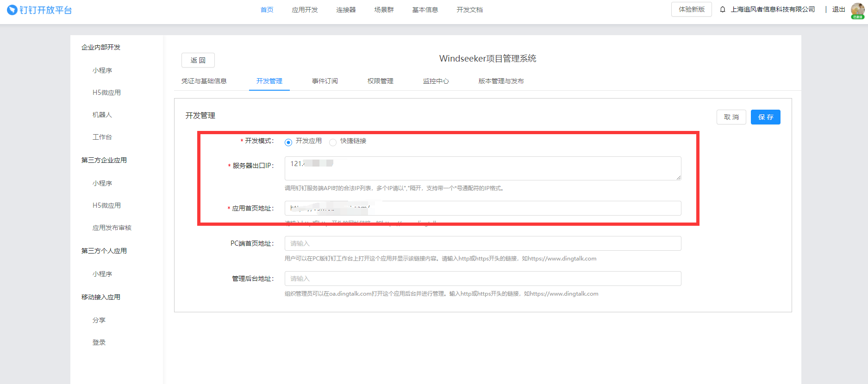
Task: Select 分享 under 移动接入应用
Action: [x=99, y=320]
